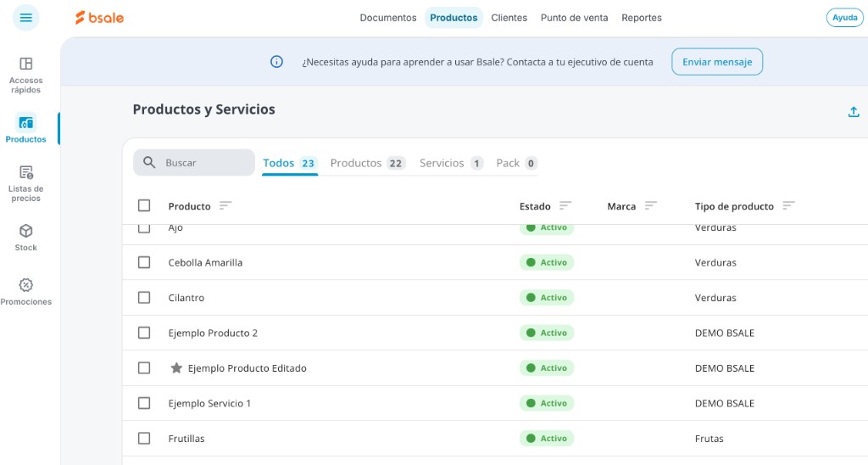The image size is (868, 465).
Task: Click star icon beside Ejemplo Producto Editado
Action: [176, 368]
